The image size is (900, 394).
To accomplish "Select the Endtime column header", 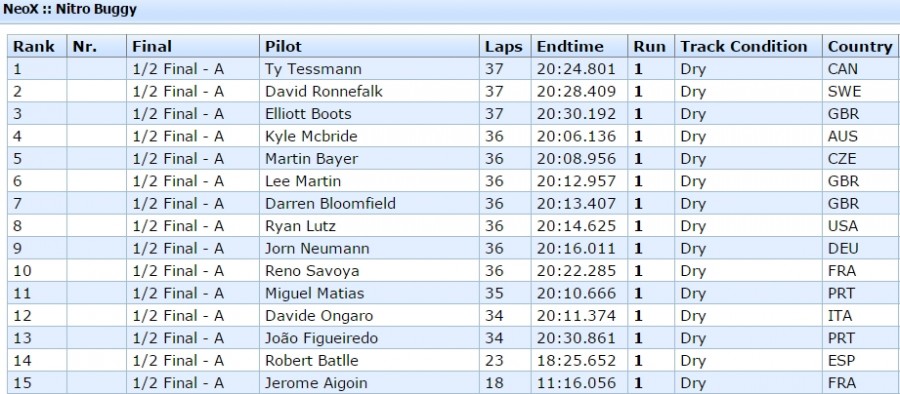I will [x=579, y=47].
